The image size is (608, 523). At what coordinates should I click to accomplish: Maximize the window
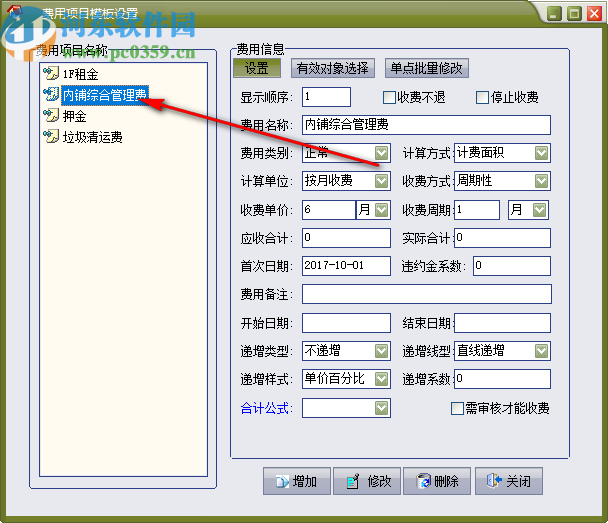(574, 14)
